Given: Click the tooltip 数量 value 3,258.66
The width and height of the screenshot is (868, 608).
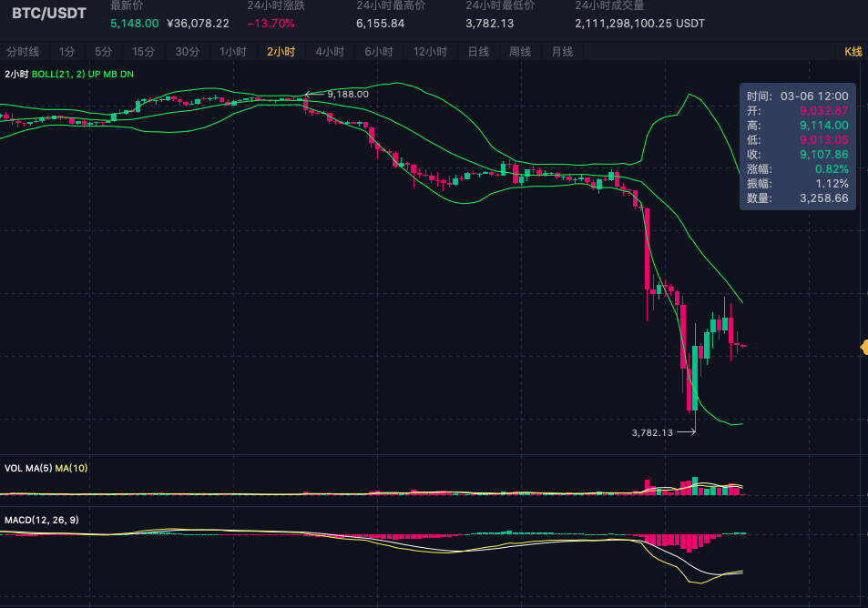Looking at the screenshot, I should 823,198.
